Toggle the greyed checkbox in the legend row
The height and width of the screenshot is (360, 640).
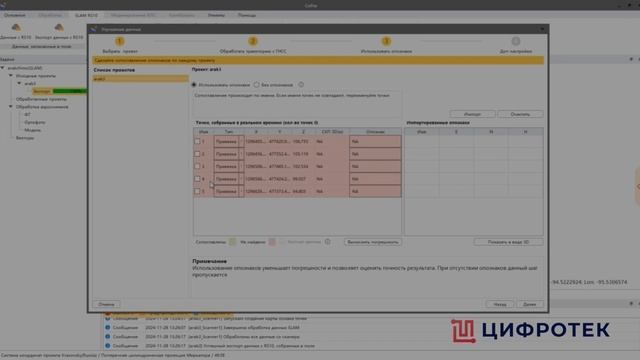coord(282,242)
